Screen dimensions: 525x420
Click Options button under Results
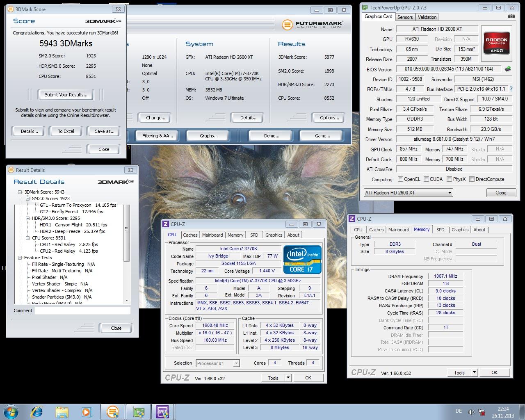(329, 118)
